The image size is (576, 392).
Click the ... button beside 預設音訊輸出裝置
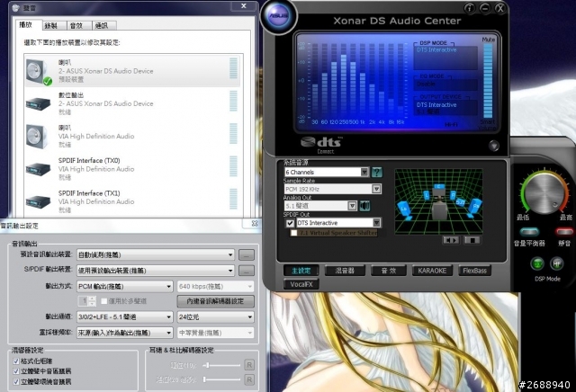(x=247, y=254)
